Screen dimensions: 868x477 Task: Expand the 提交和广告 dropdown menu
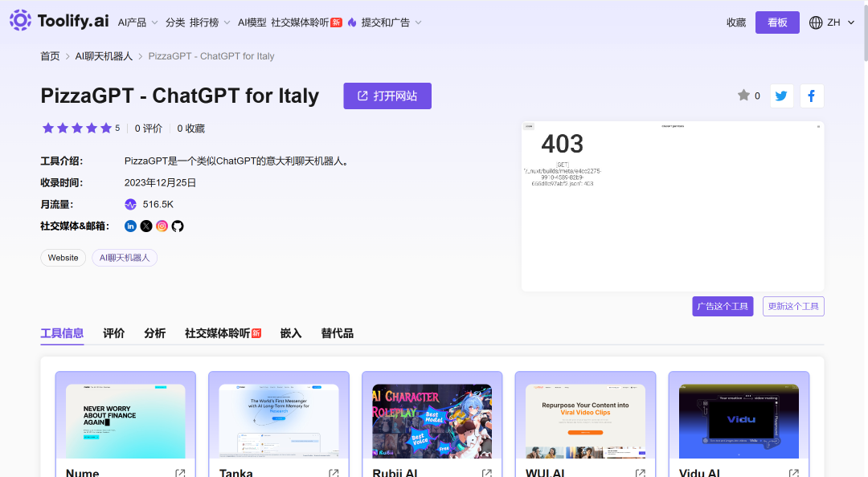tap(391, 22)
